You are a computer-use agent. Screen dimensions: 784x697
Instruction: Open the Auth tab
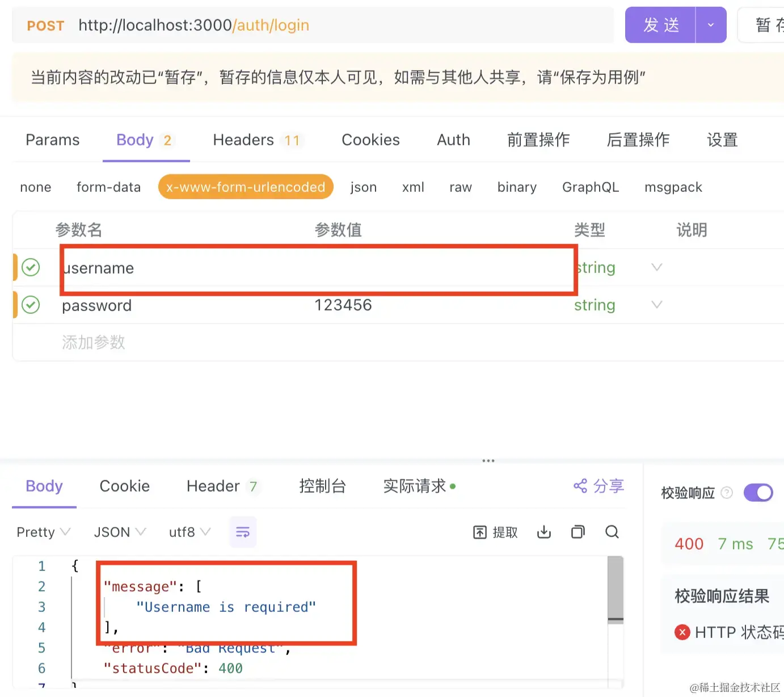click(453, 140)
